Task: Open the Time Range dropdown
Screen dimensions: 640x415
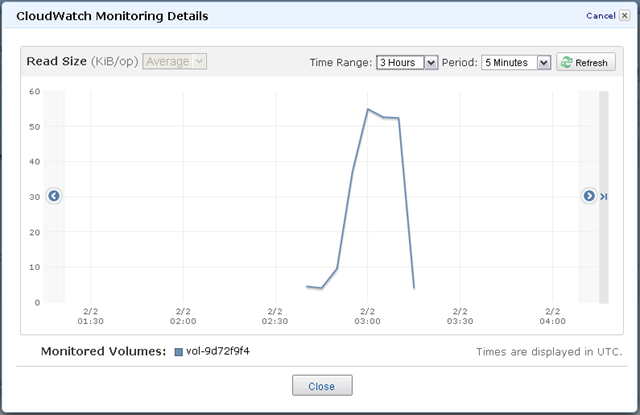Action: (407, 62)
